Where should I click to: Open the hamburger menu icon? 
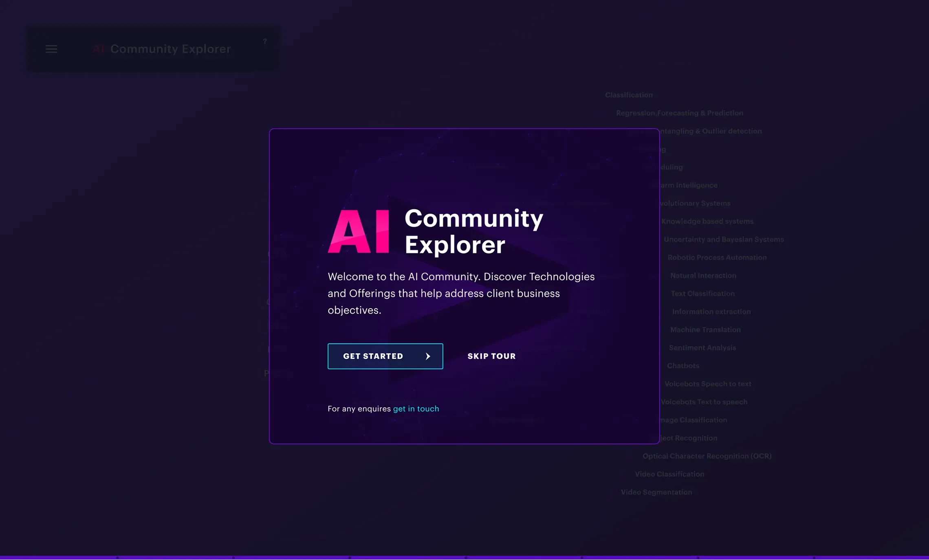click(51, 49)
